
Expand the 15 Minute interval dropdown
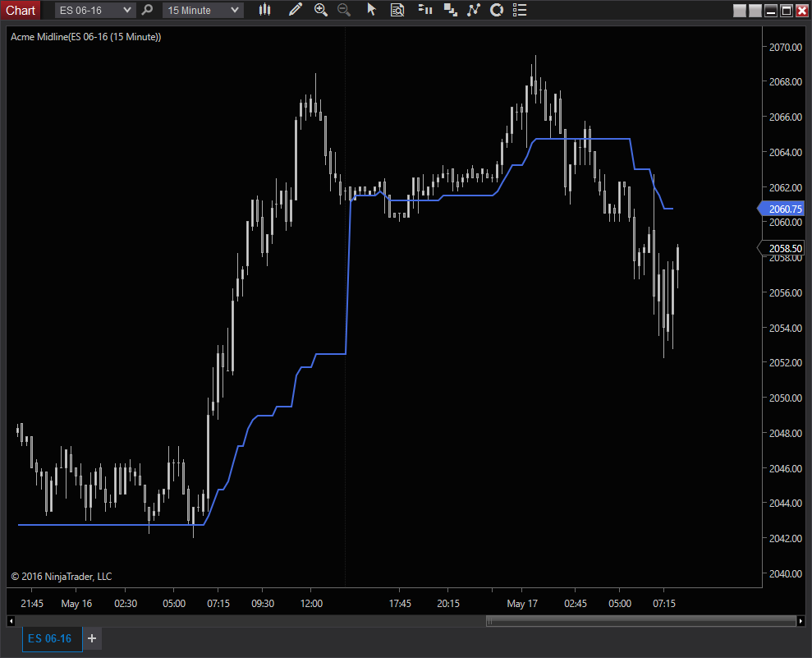click(203, 11)
